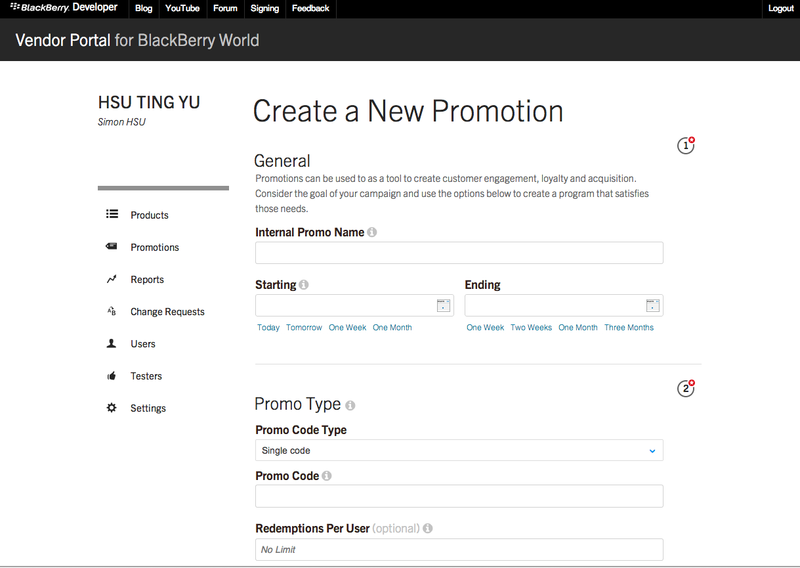Choose One Week under Ending

(485, 327)
